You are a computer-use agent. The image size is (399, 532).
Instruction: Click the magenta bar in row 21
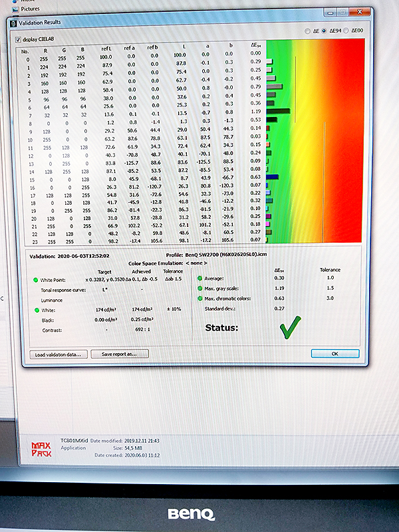268,224
